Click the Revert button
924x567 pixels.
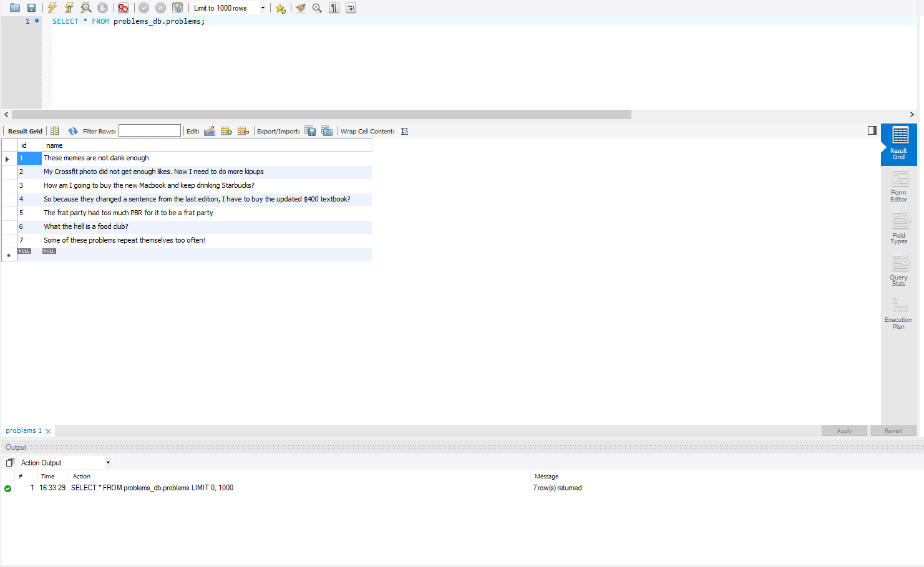click(x=893, y=431)
